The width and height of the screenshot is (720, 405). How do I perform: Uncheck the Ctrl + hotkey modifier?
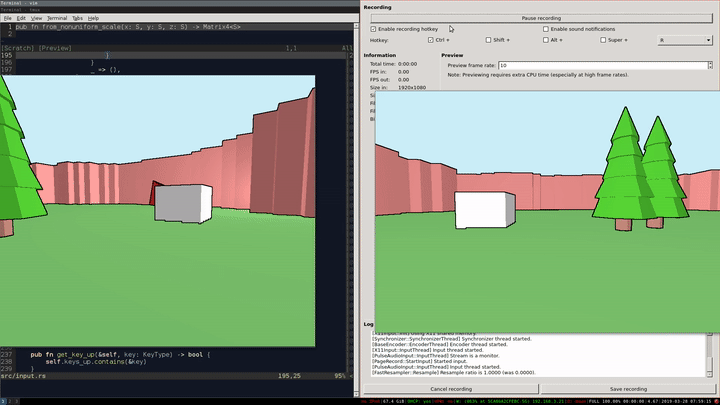[x=431, y=40]
